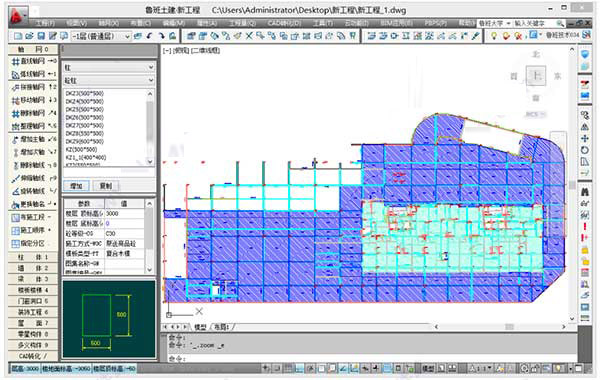Select KZ(500*500) in the component list
The image size is (600, 380).
[x=81, y=149]
